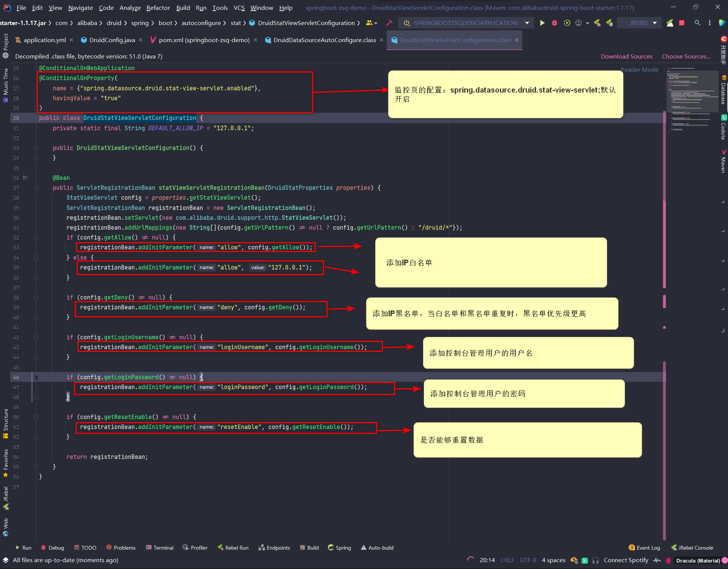Stop the running process with red square
Viewport: 728px width, 569px height.
click(x=682, y=23)
